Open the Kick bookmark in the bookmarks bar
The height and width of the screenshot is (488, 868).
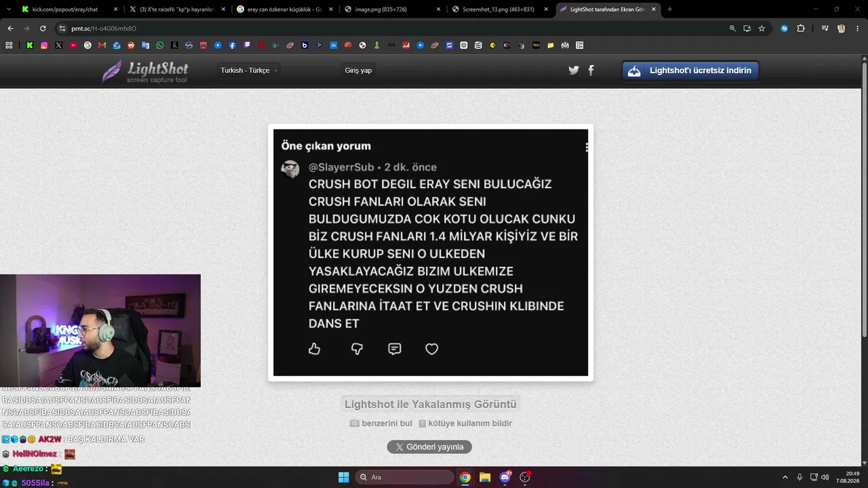click(x=30, y=45)
